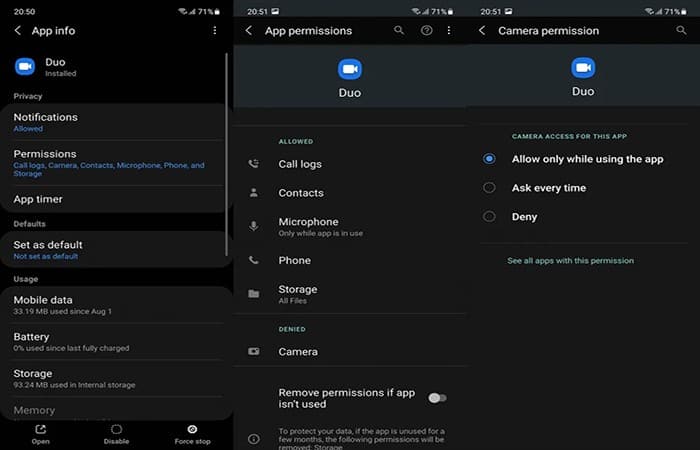Viewport: 700px width, 450px height.
Task: Force stop the Duo app
Action: tap(192, 434)
